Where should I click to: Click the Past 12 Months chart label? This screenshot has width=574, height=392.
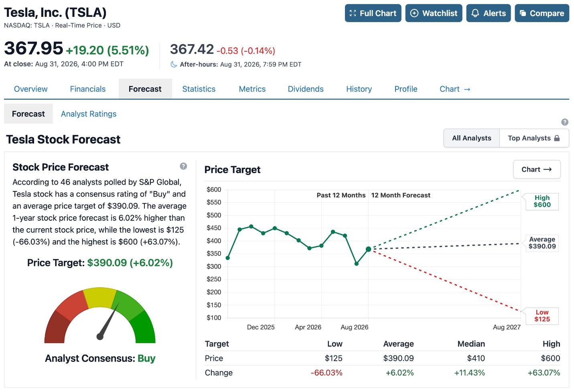tap(341, 195)
